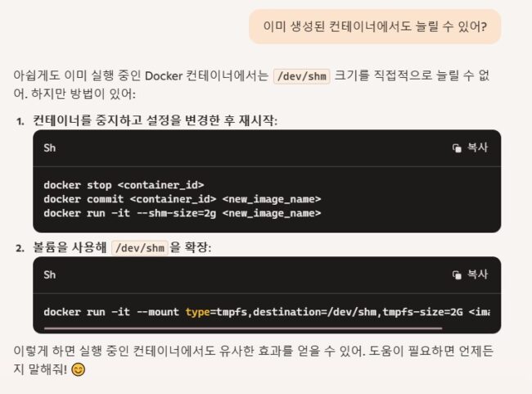The image size is (532, 394).
Task: Click the word 'Docker' in the first paragraph
Action: pyautogui.click(x=164, y=75)
